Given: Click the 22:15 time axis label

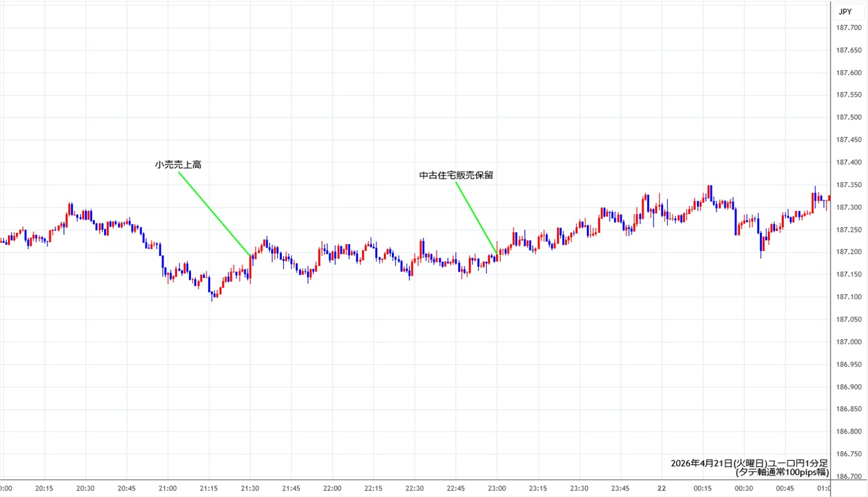Looking at the screenshot, I should click(373, 488).
